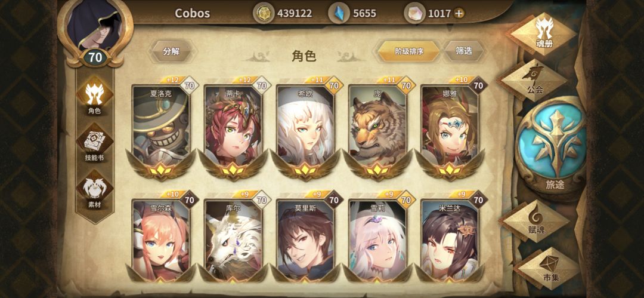Toggle the 阶级排序 rank sorting button
This screenshot has width=644, height=298.
408,51
